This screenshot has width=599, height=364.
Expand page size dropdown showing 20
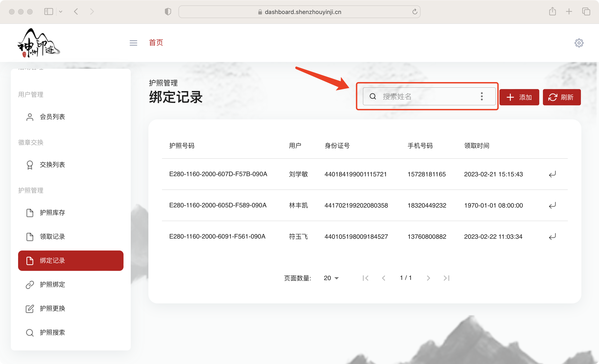(331, 278)
